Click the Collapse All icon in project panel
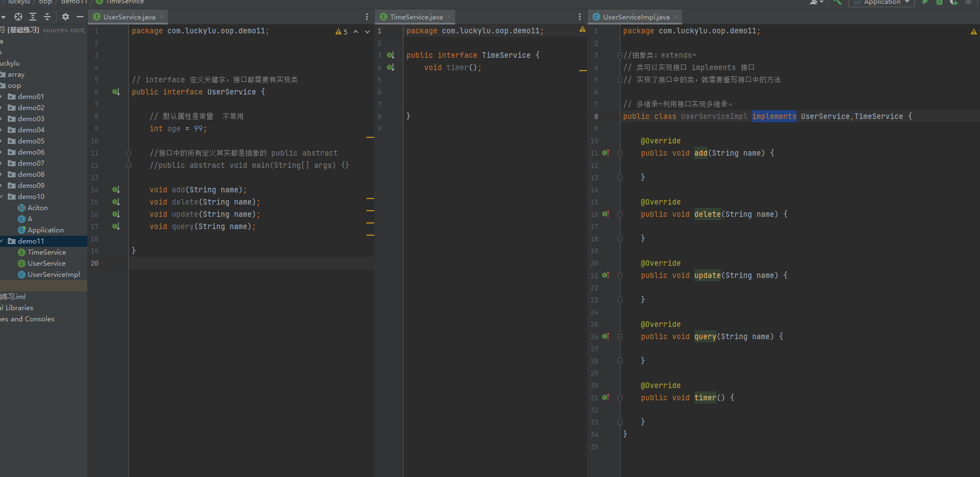Image resolution: width=980 pixels, height=477 pixels. pyautogui.click(x=47, y=17)
